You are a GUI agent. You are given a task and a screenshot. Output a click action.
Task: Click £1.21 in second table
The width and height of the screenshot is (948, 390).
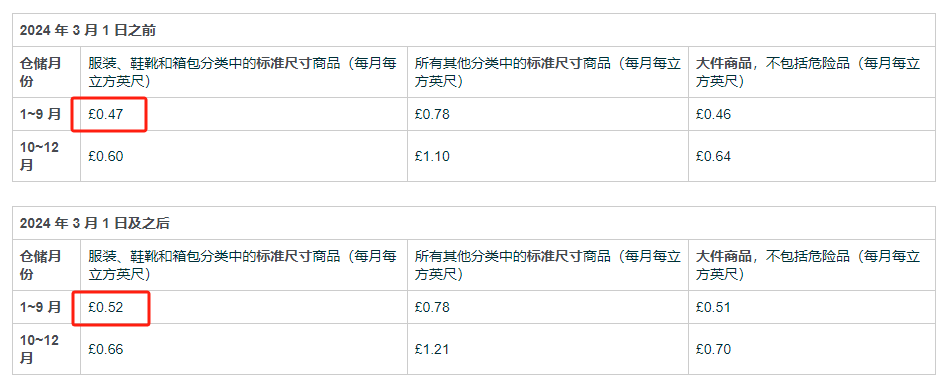point(432,349)
